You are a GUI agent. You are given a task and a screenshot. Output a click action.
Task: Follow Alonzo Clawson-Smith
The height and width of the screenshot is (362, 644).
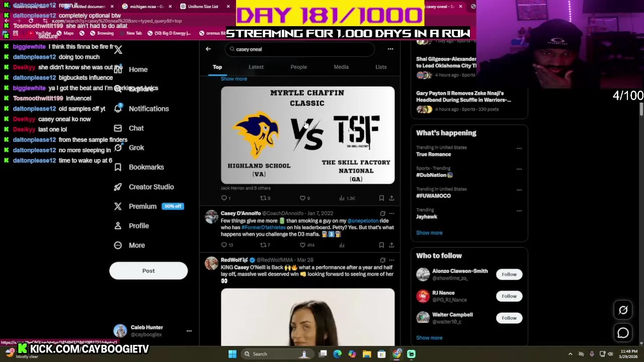509,275
